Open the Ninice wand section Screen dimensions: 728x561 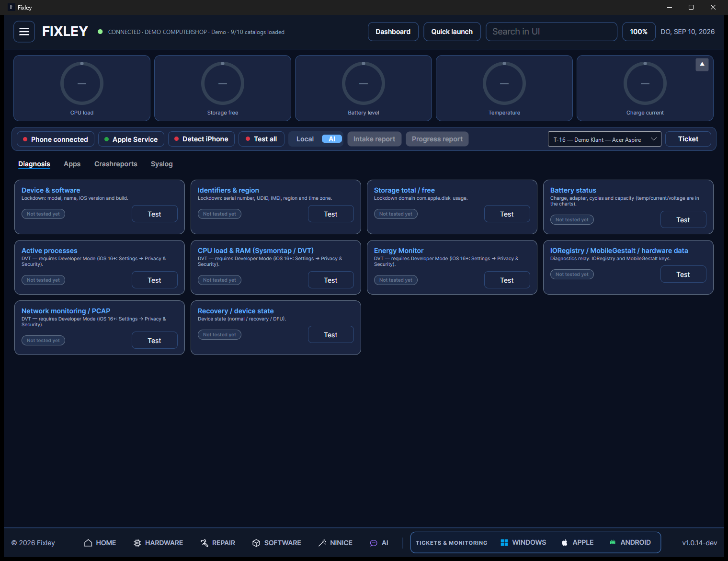335,543
